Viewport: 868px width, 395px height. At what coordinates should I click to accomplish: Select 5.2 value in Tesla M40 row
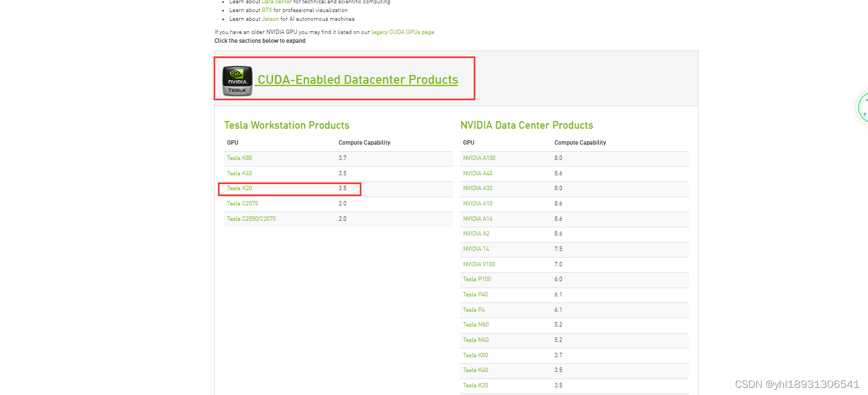coord(558,340)
